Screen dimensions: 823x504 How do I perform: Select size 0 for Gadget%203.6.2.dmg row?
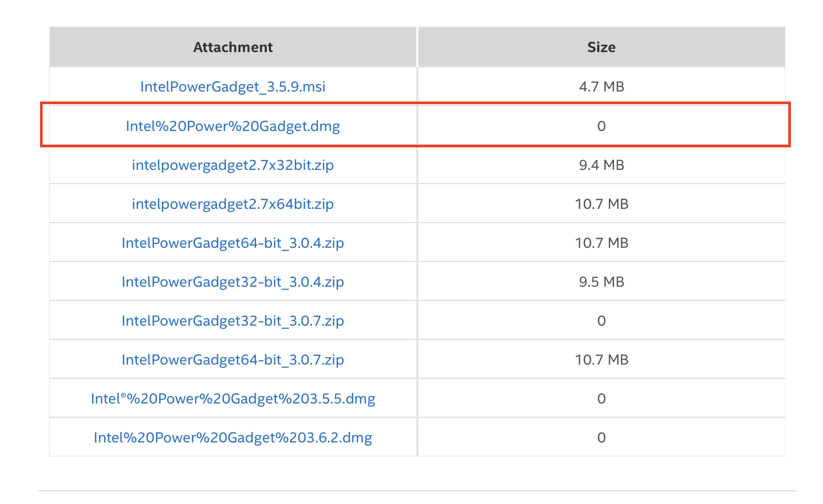tap(601, 438)
